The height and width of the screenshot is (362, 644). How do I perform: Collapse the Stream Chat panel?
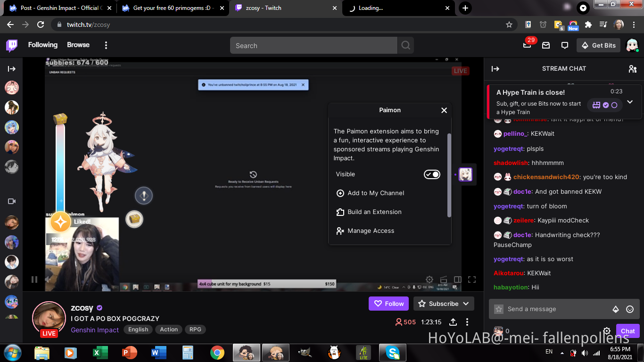coord(495,69)
